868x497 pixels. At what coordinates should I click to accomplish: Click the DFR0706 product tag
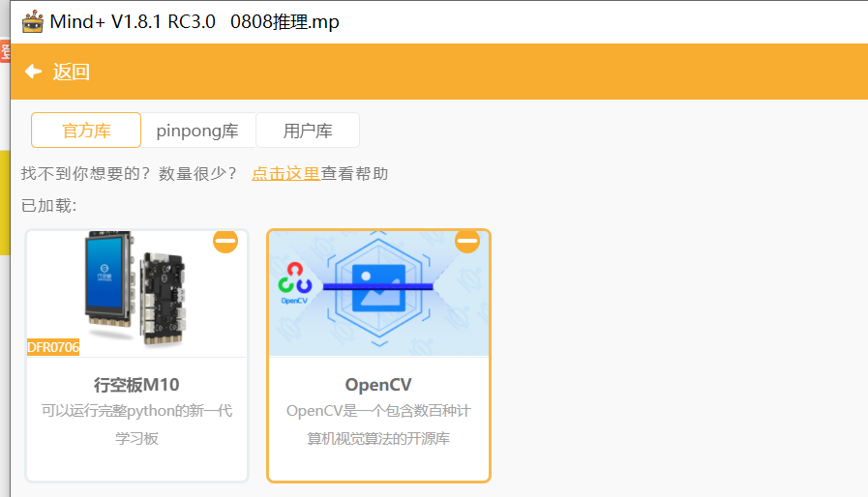tap(53, 347)
